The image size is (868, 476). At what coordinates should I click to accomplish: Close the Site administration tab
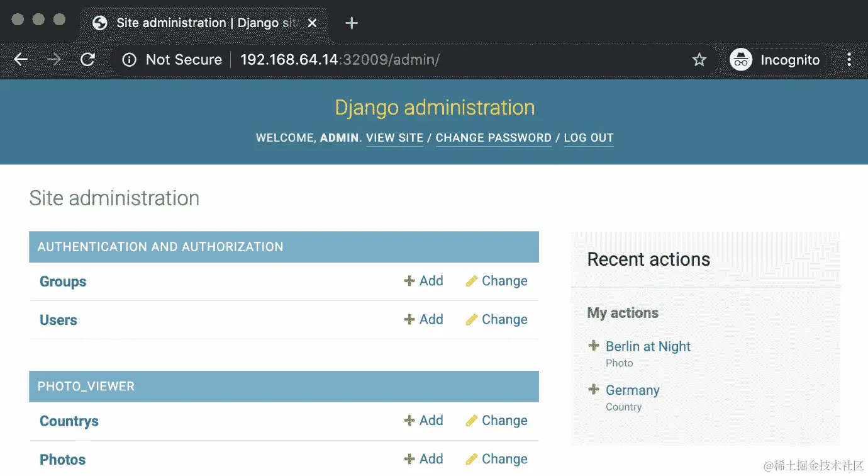(311, 23)
